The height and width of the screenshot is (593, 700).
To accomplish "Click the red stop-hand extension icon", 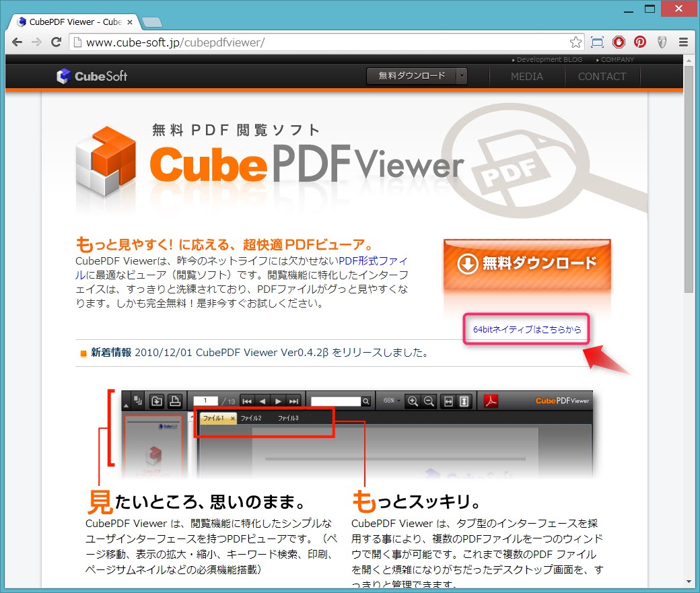I will [x=619, y=42].
